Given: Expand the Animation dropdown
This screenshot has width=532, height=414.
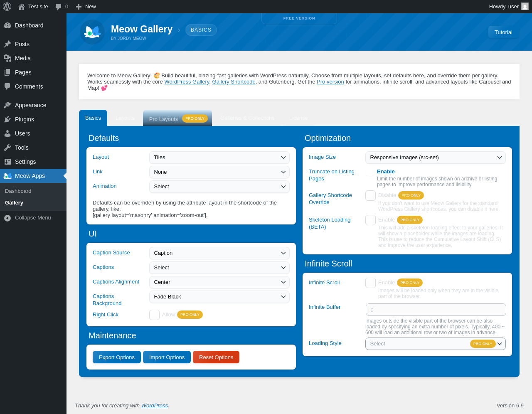Looking at the screenshot, I should (x=219, y=187).
